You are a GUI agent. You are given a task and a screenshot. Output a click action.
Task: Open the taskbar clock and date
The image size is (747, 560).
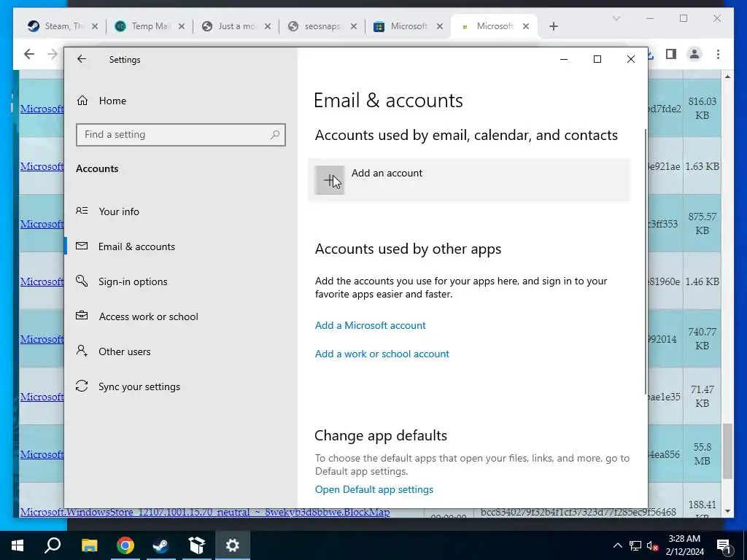click(x=684, y=545)
